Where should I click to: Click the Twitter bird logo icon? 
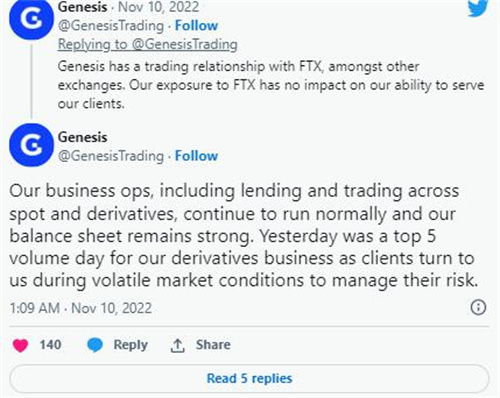478,7
